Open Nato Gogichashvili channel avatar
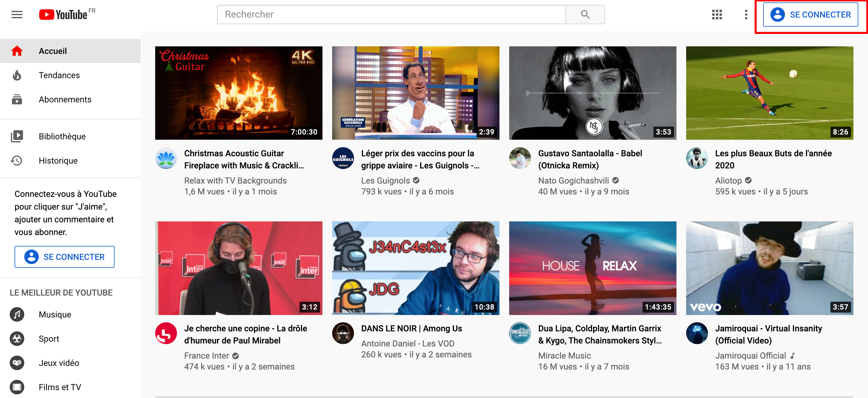 (x=520, y=158)
